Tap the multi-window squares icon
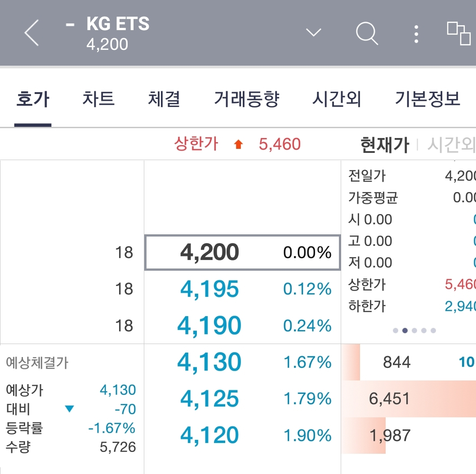The height and width of the screenshot is (474, 476). pos(459,33)
